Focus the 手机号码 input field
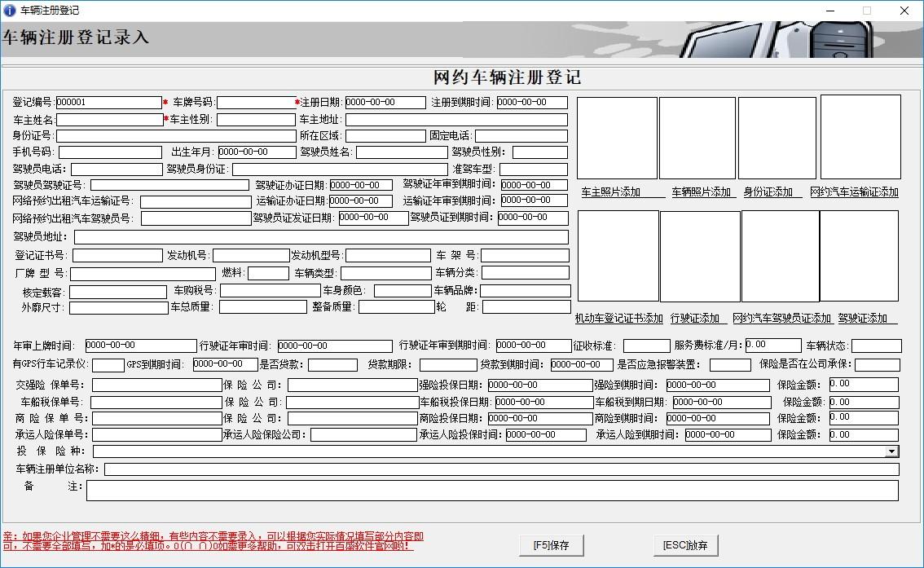This screenshot has height=568, width=924. tap(110, 152)
